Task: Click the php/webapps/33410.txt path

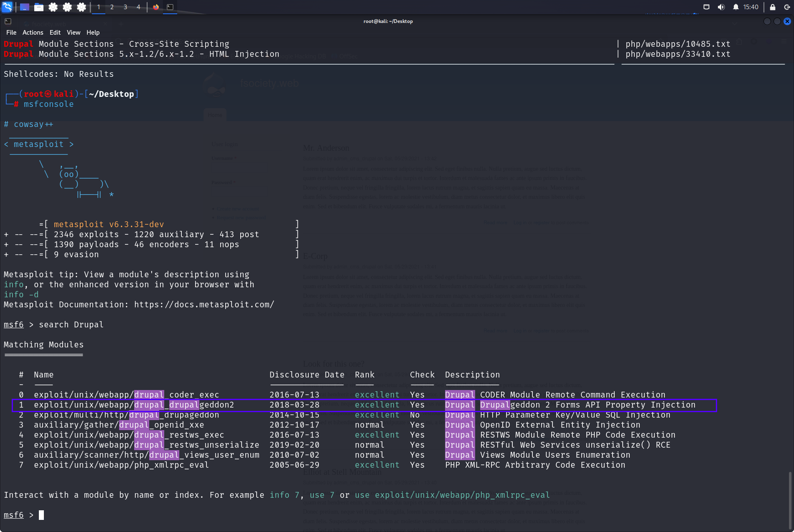Action: point(678,54)
